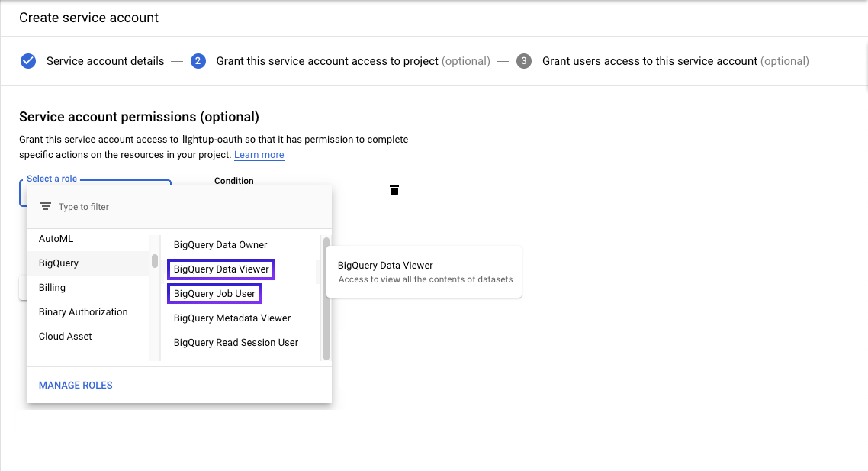
Task: Open the Learn more link
Action: pyautogui.click(x=259, y=155)
